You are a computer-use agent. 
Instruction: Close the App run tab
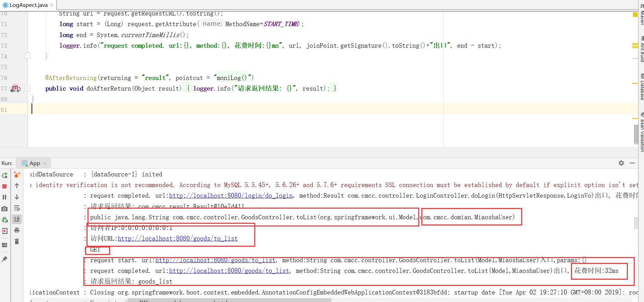45,164
